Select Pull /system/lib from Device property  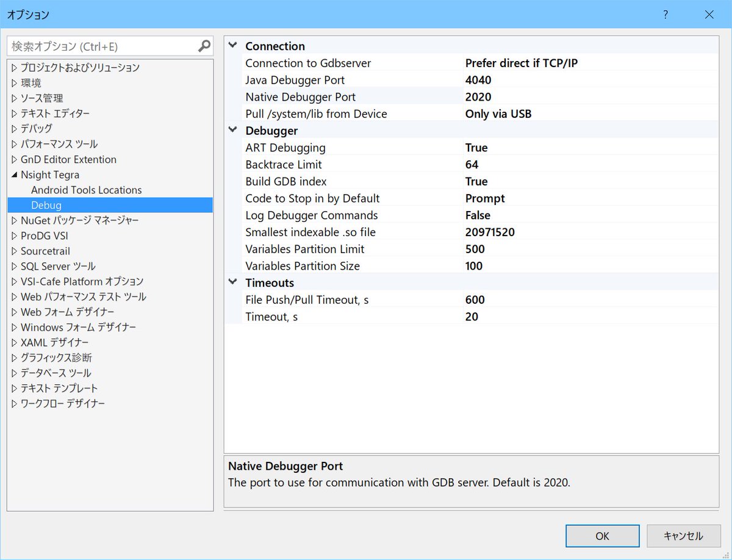(x=316, y=114)
